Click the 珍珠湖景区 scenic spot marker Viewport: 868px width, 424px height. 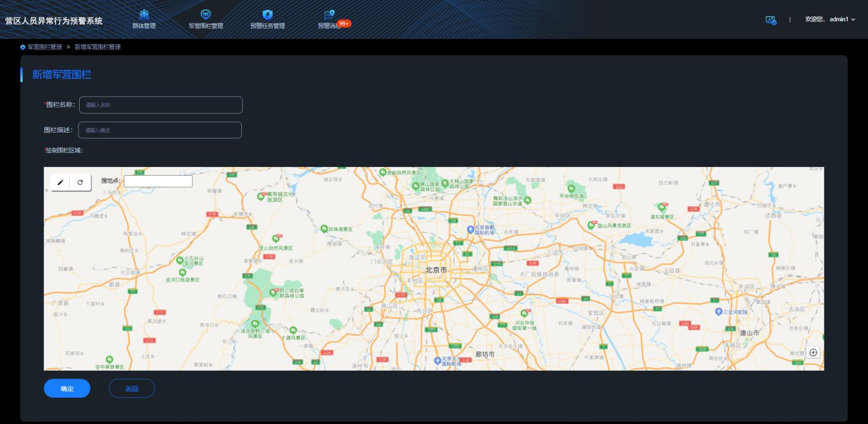(x=324, y=229)
